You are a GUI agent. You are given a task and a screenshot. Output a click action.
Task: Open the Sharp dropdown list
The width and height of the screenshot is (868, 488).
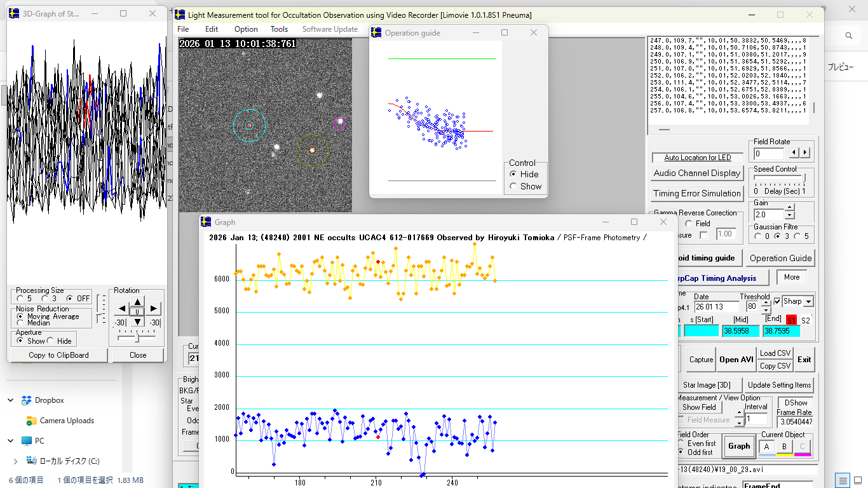pyautogui.click(x=808, y=302)
